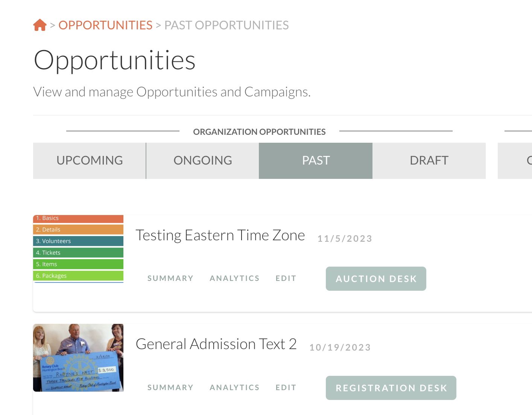
Task: Switch to the Upcoming tab
Action: click(90, 160)
